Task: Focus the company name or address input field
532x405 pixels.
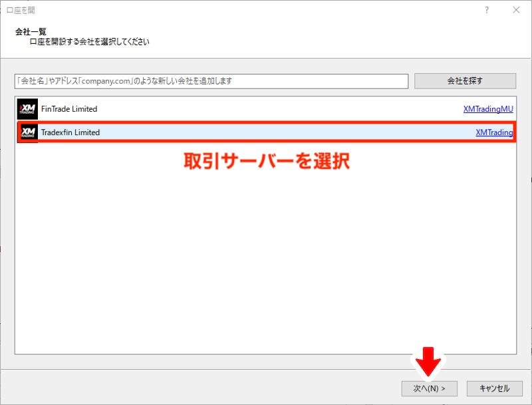Action: [211, 81]
